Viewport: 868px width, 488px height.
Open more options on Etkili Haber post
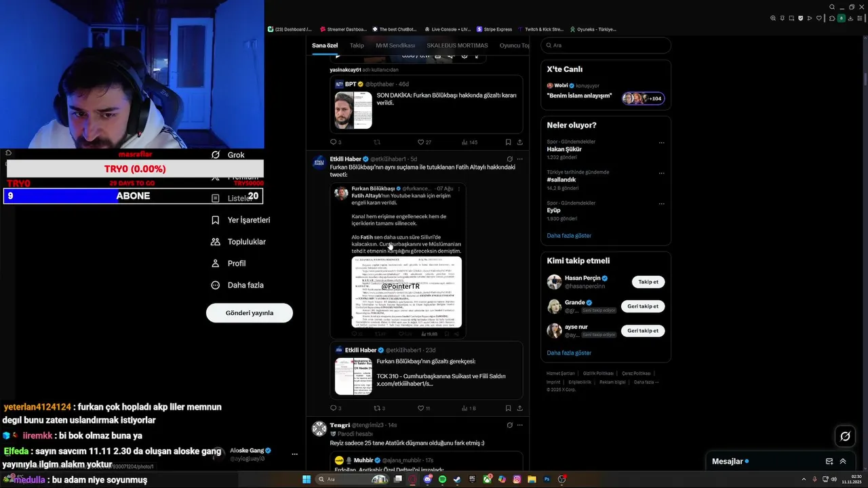point(520,159)
